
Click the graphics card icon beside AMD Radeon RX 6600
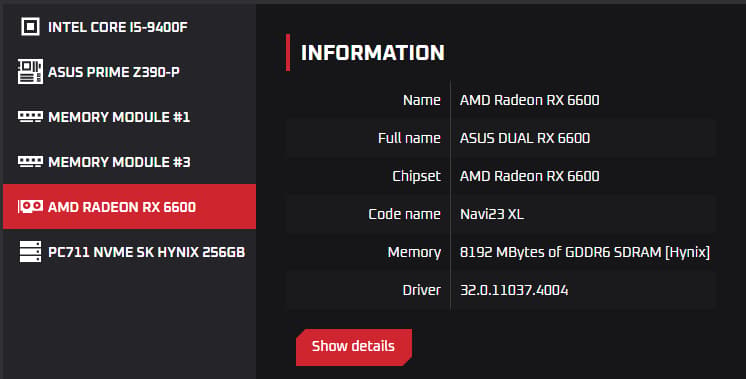pos(30,206)
